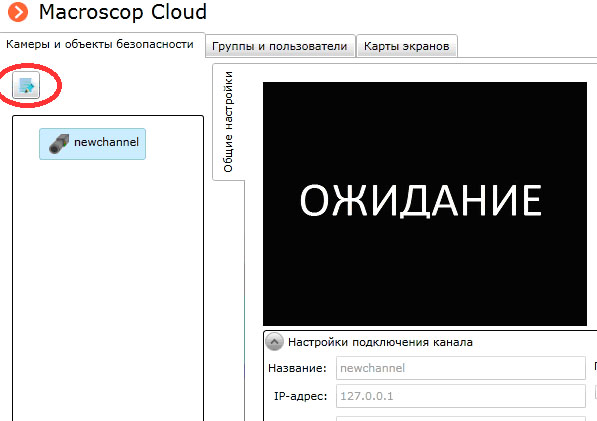
Task: Click the ОЖИДАНИЕ video preview area
Action: click(x=425, y=204)
